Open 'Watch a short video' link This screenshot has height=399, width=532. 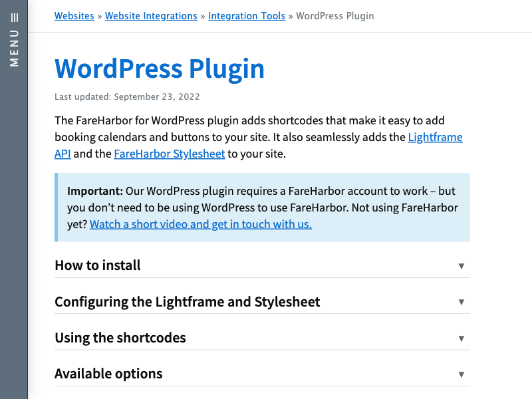[x=201, y=224]
